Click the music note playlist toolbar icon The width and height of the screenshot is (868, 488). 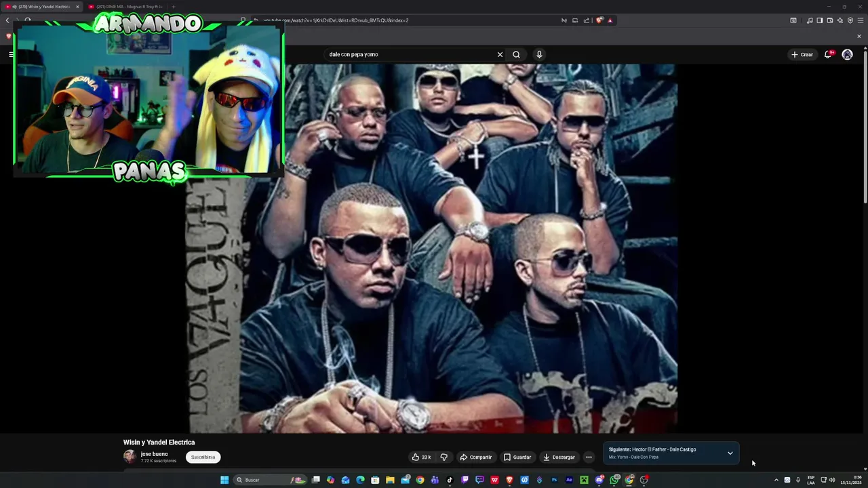pyautogui.click(x=810, y=20)
